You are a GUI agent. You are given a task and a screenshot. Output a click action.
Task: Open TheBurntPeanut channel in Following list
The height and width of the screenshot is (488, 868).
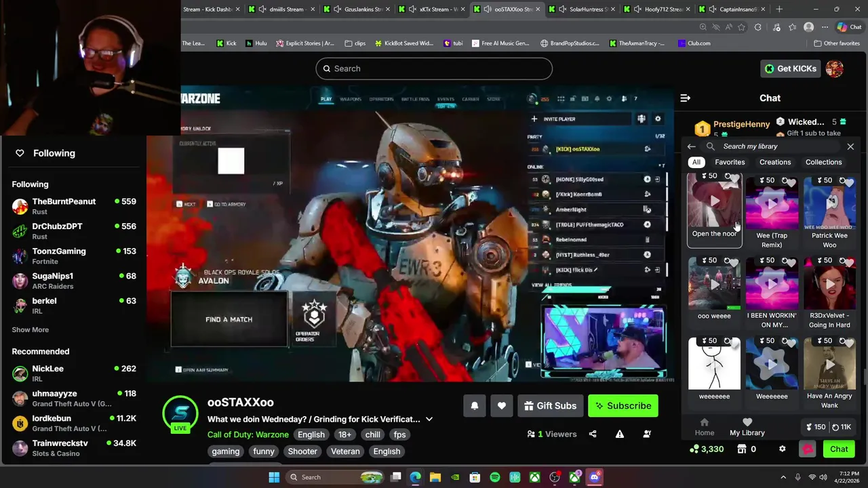[73, 206]
